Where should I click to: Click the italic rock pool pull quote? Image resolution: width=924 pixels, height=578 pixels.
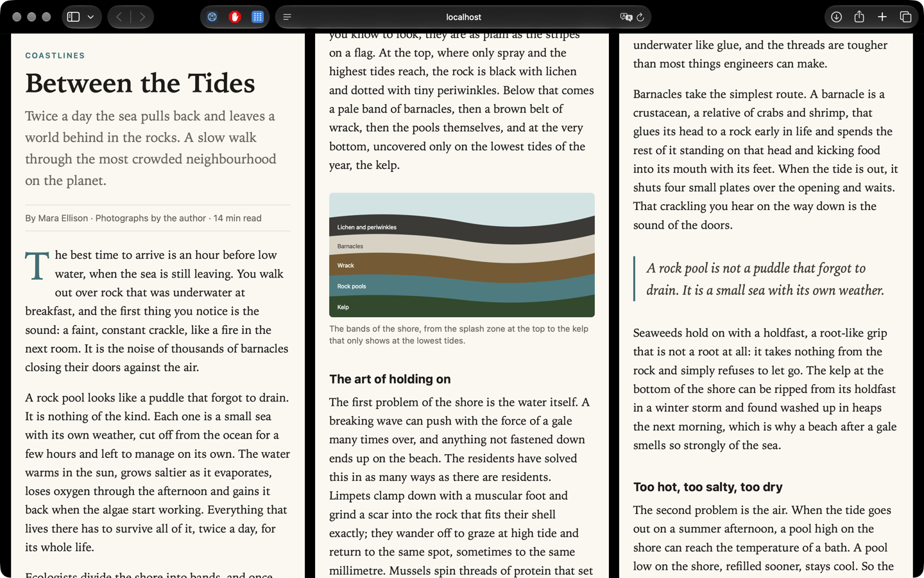click(765, 279)
